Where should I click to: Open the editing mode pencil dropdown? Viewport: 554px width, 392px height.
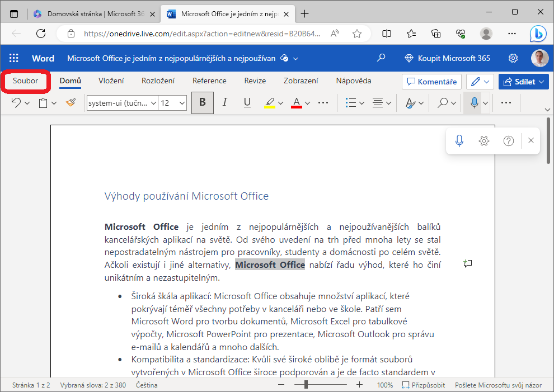pyautogui.click(x=480, y=82)
